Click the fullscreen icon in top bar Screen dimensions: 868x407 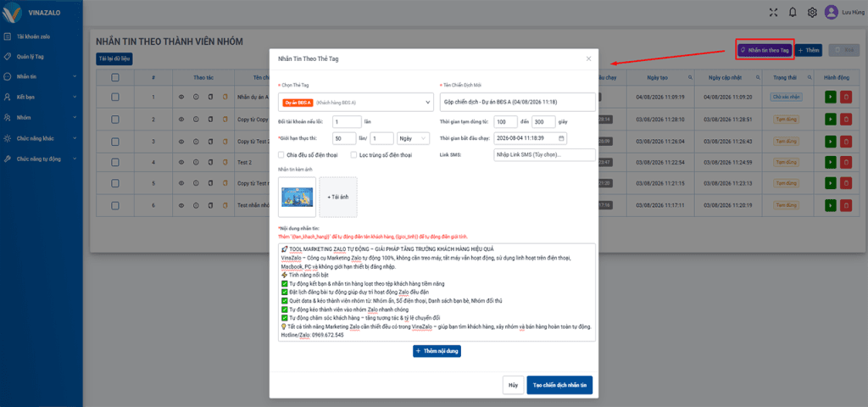(x=774, y=12)
